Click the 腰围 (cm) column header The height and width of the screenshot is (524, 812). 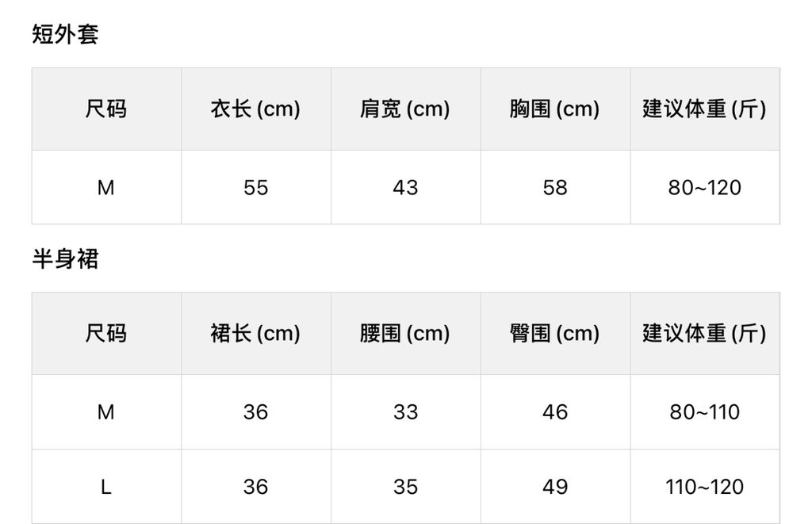[405, 333]
